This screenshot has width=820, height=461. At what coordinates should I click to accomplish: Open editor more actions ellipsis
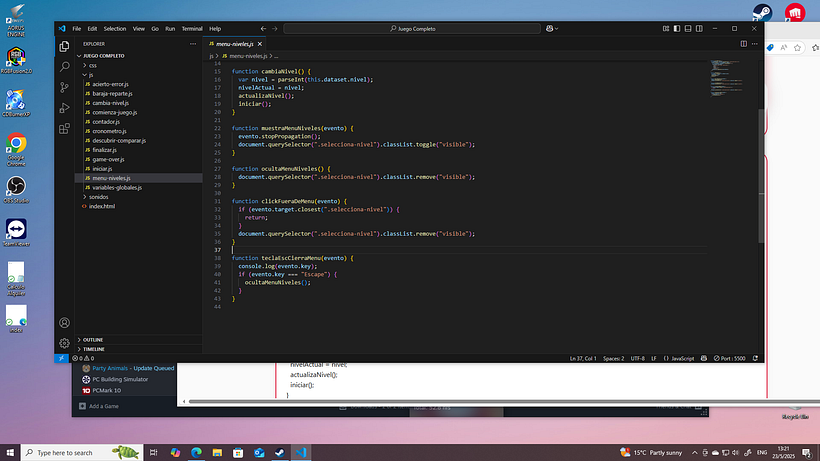pyautogui.click(x=755, y=44)
